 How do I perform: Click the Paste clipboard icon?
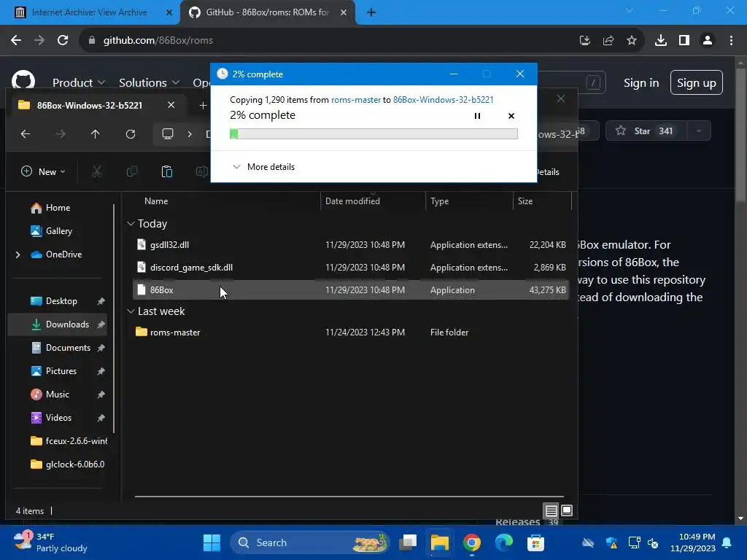click(x=167, y=171)
